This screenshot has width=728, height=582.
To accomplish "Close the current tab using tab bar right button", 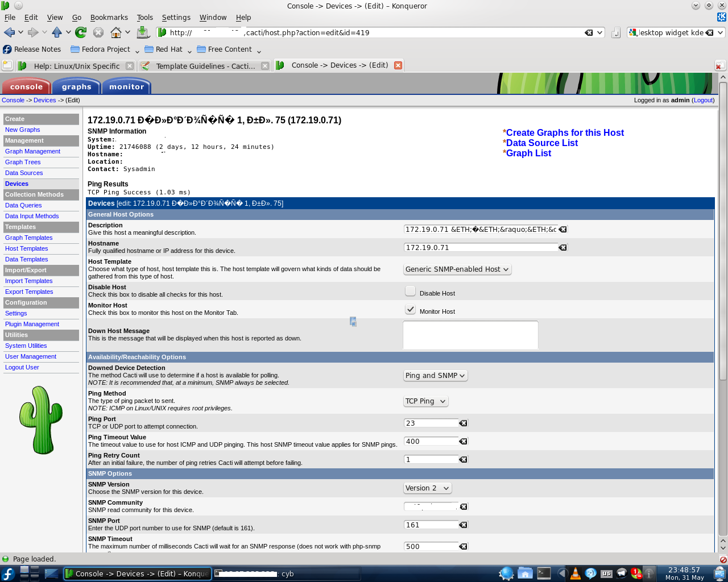I will tap(720, 65).
